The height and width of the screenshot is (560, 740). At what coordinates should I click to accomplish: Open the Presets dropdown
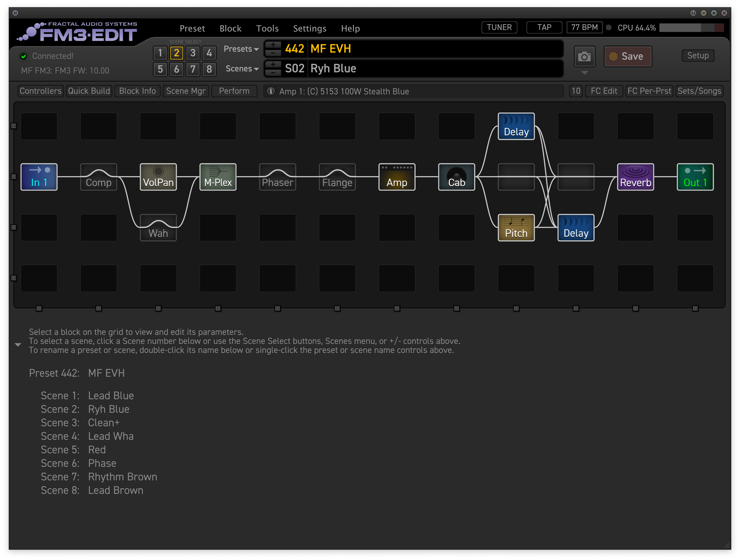click(x=241, y=49)
